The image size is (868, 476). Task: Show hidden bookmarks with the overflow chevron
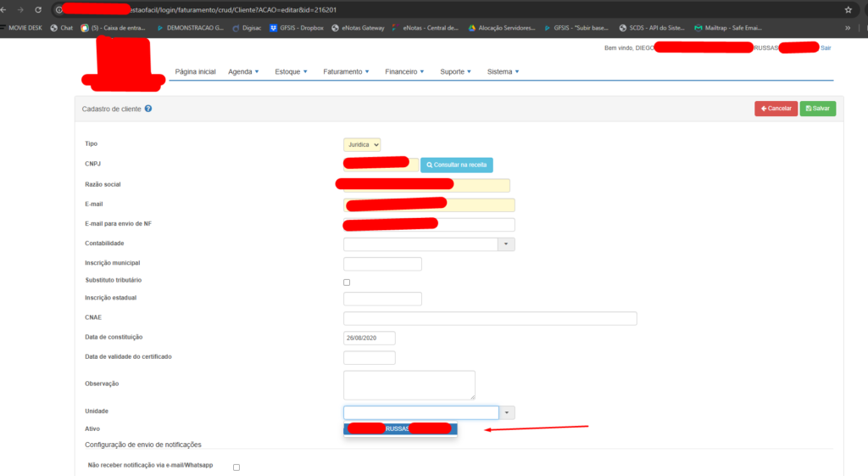click(848, 28)
